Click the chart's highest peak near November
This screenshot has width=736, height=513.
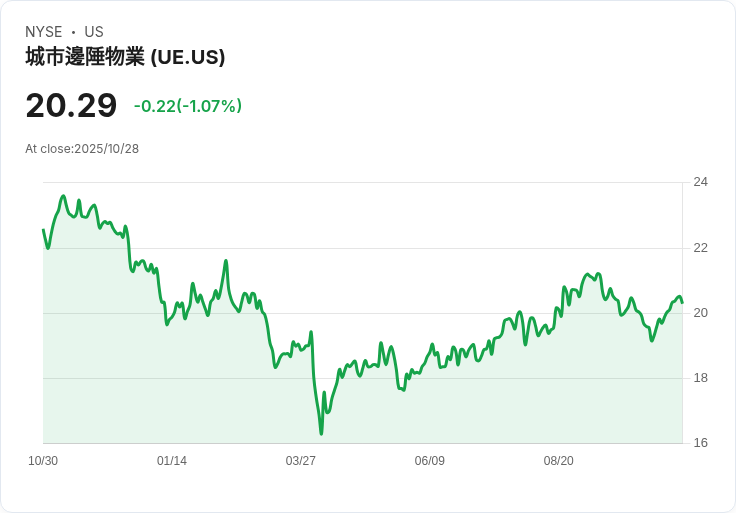pyautogui.click(x=63, y=196)
